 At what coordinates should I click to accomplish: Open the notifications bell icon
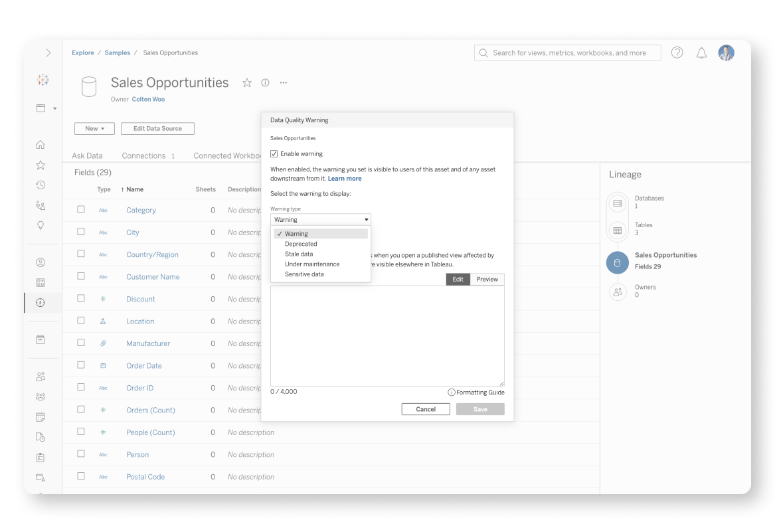click(701, 53)
